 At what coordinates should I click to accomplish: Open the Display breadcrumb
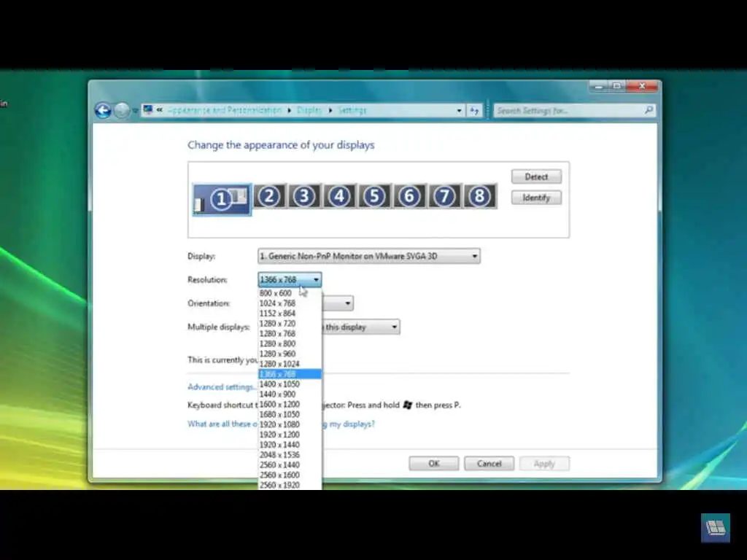(x=309, y=111)
